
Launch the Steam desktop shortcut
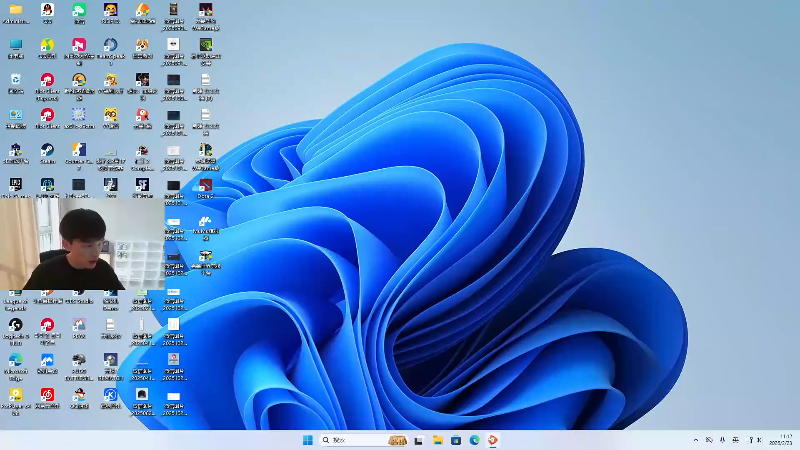[47, 150]
